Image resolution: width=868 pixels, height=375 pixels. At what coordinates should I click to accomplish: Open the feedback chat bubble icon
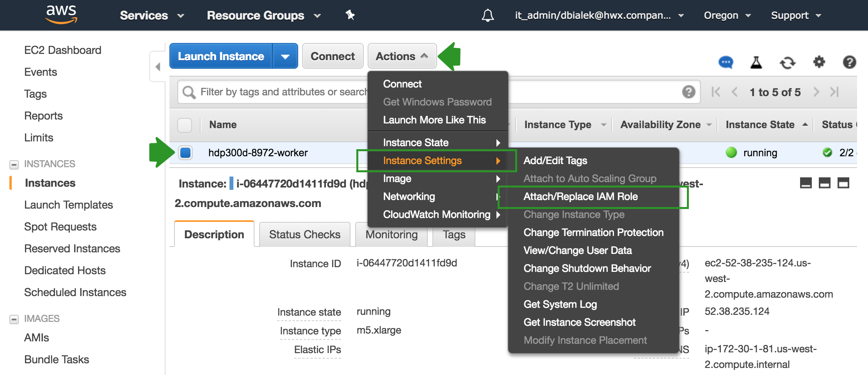tap(726, 62)
